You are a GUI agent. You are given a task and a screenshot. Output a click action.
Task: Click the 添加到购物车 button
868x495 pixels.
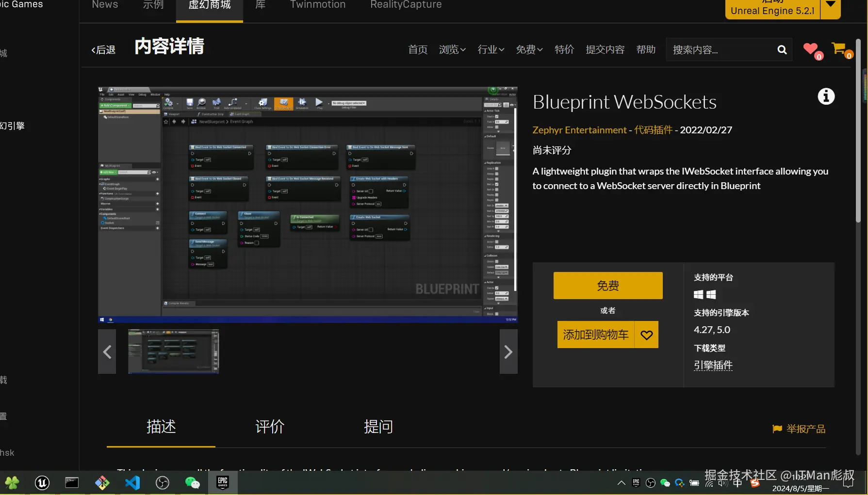click(x=596, y=335)
